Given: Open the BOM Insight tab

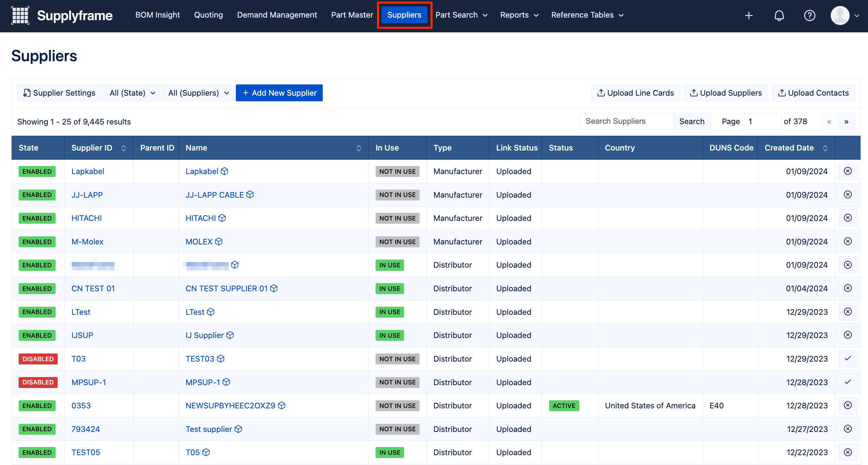Looking at the screenshot, I should point(158,15).
